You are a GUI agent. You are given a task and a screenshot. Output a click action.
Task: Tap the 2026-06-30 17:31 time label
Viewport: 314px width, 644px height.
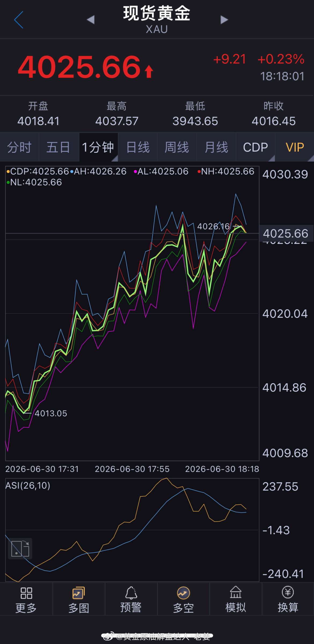point(42,469)
